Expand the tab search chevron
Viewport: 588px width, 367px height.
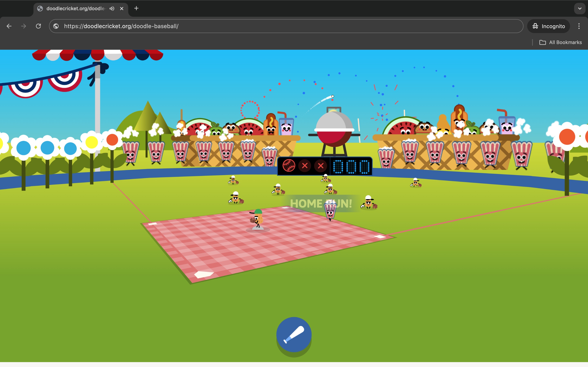pyautogui.click(x=579, y=9)
